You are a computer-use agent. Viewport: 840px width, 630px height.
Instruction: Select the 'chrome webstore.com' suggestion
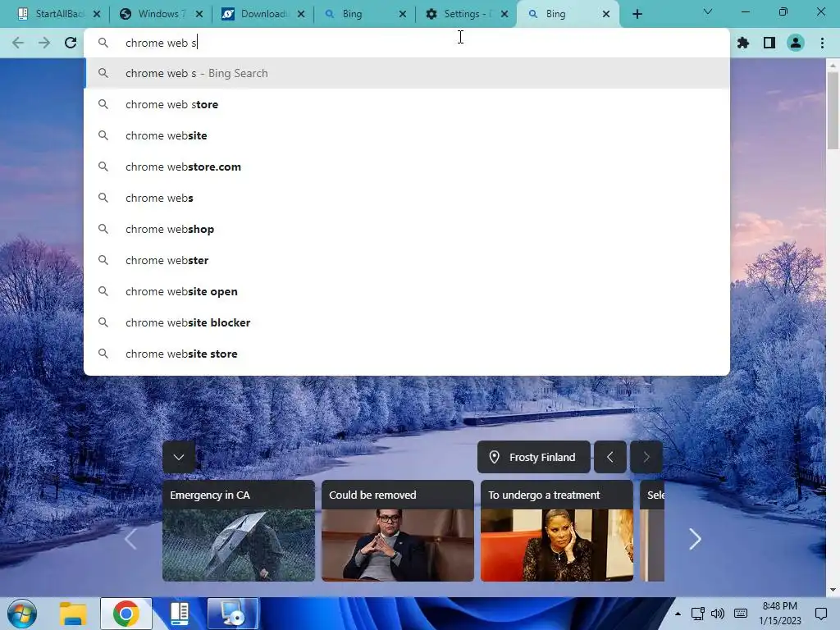click(407, 167)
